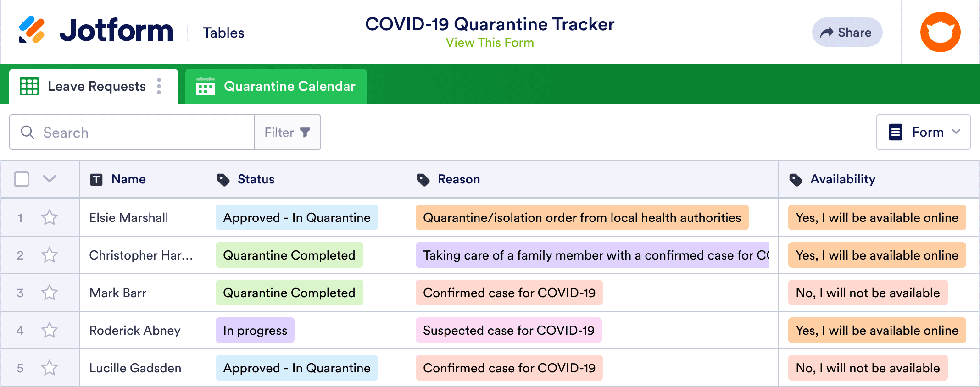Toggle the select-all checkbox in the header row

pos(22,179)
